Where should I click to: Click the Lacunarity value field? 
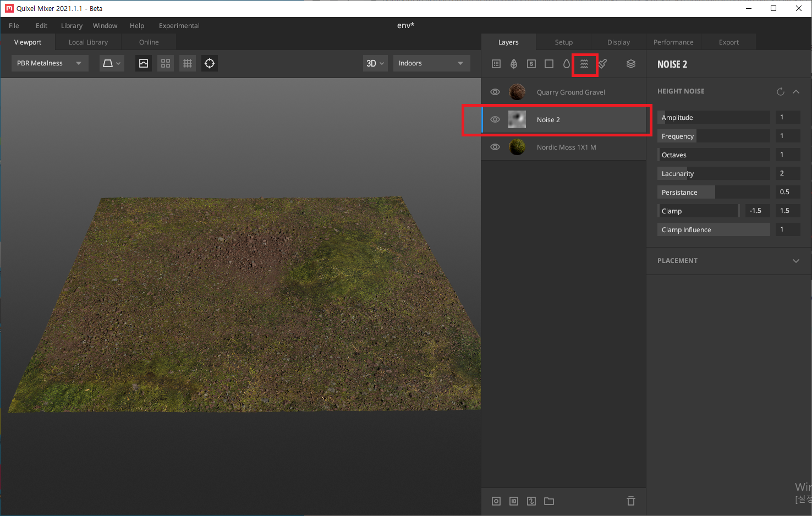click(788, 173)
